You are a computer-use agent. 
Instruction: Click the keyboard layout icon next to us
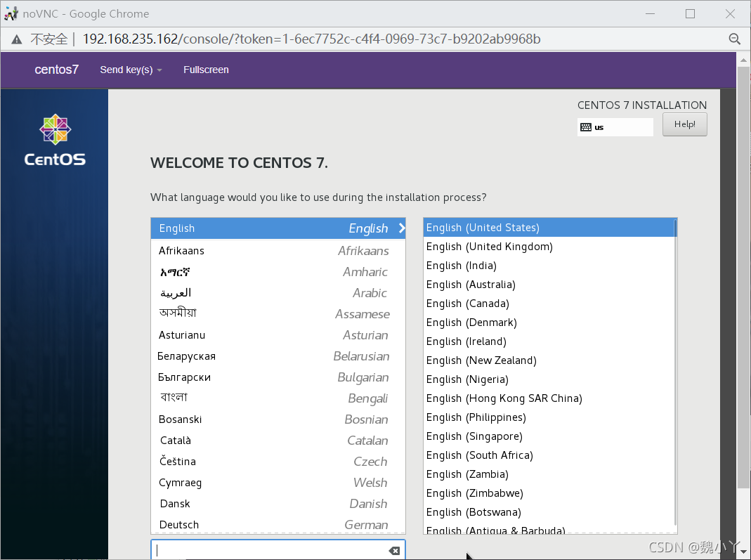pyautogui.click(x=585, y=127)
